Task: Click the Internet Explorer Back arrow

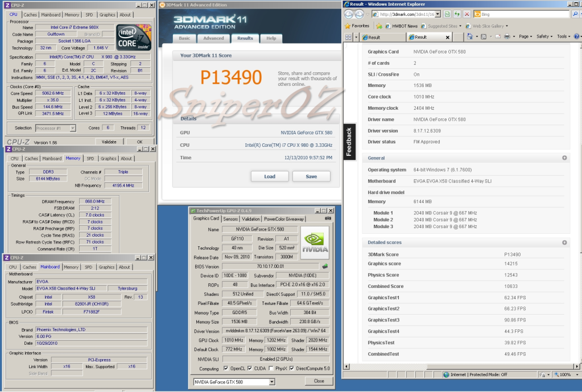Action: (x=349, y=14)
